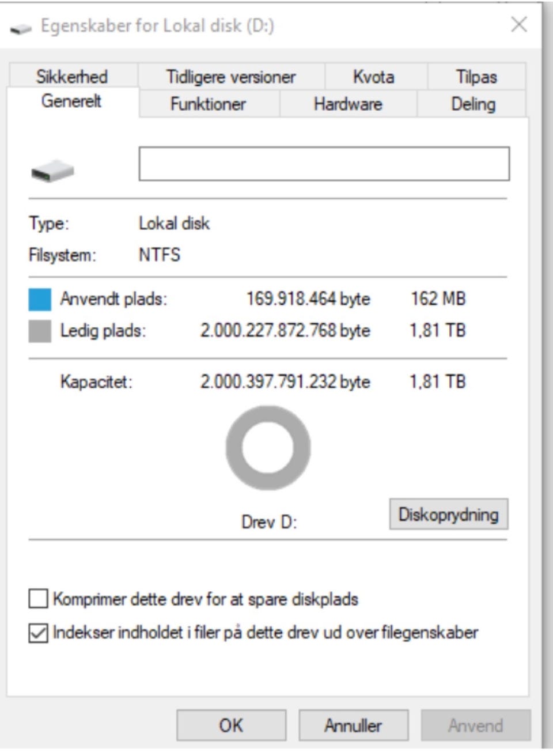Viewport: 553px width, 756px height.
Task: Enable the Komprimer dette drev checkbox
Action: point(38,599)
